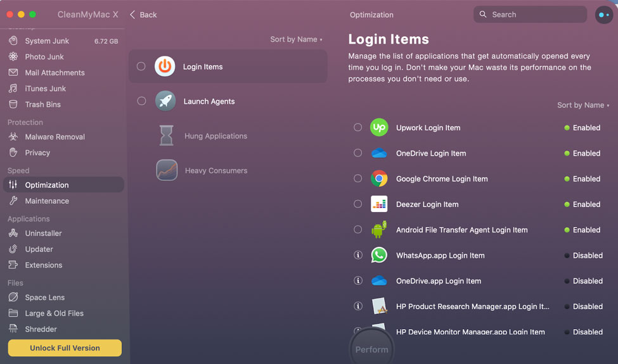
Task: Toggle Enabled status of Upwork Login Item
Action: pos(582,127)
